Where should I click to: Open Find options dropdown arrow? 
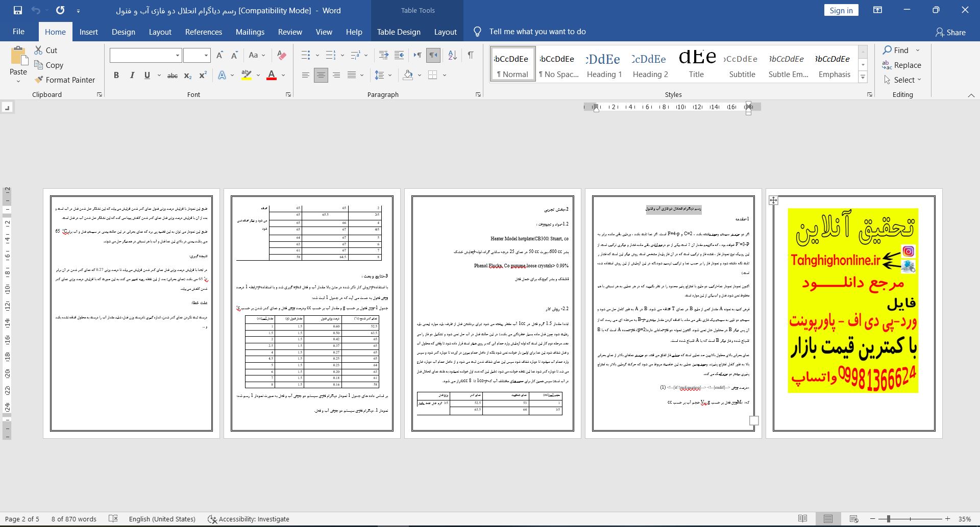(x=918, y=50)
